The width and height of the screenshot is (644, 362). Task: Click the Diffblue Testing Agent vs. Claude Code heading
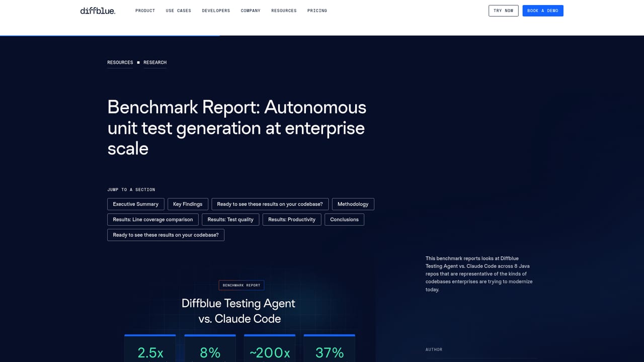coord(238,311)
